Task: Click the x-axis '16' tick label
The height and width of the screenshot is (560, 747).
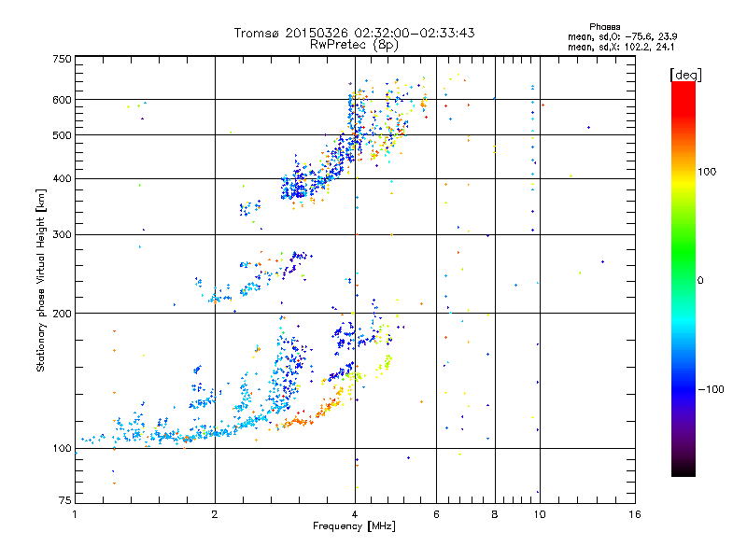Action: (x=635, y=514)
